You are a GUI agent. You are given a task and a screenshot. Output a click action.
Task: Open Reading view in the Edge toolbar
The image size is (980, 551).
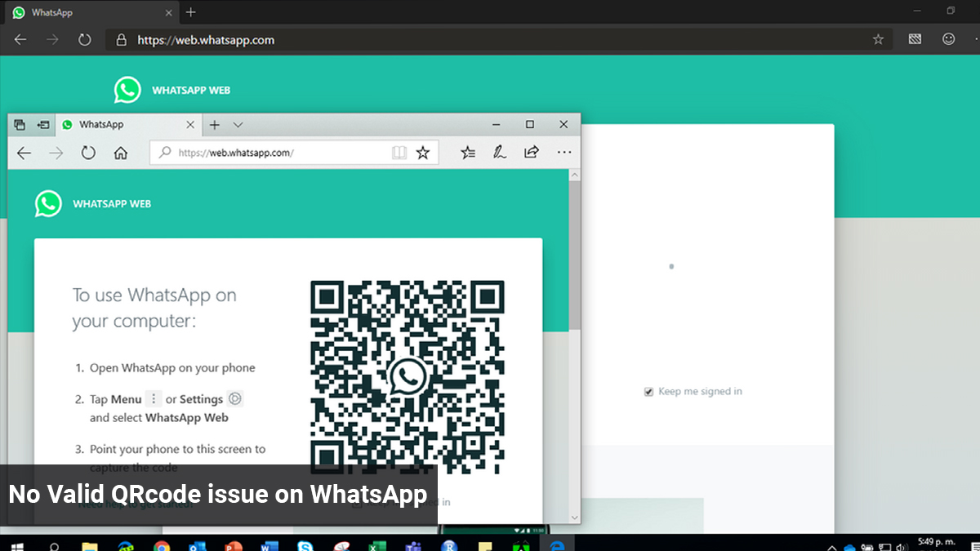pos(399,152)
